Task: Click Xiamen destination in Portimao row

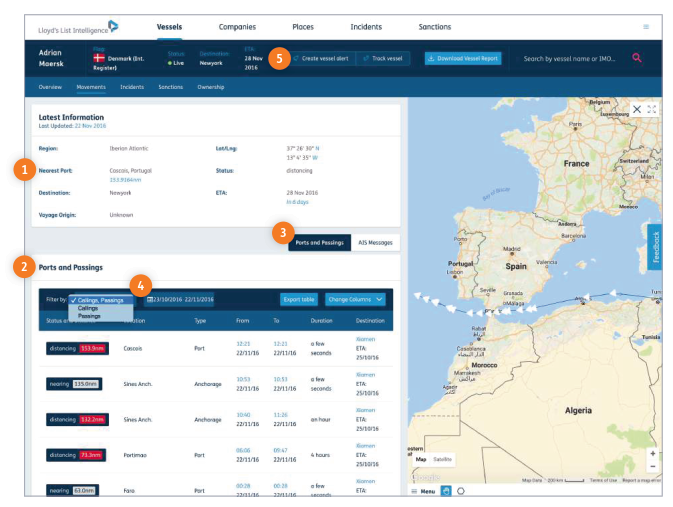Action: pyautogui.click(x=366, y=446)
